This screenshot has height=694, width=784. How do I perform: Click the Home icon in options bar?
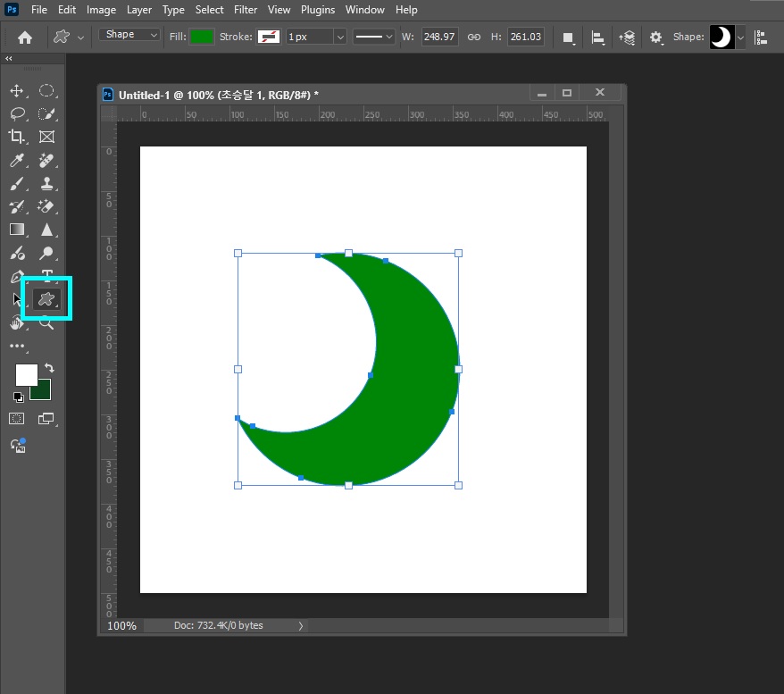pos(24,37)
